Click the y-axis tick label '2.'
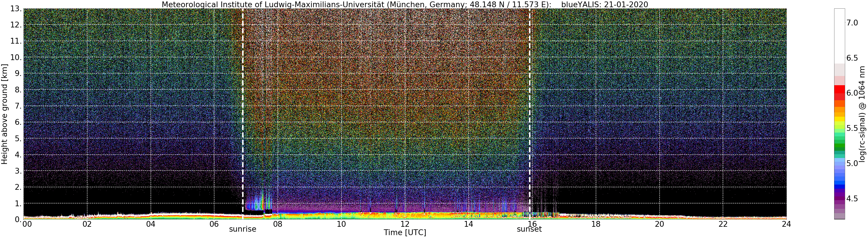Image resolution: width=868 pixels, height=238 pixels. pos(18,187)
